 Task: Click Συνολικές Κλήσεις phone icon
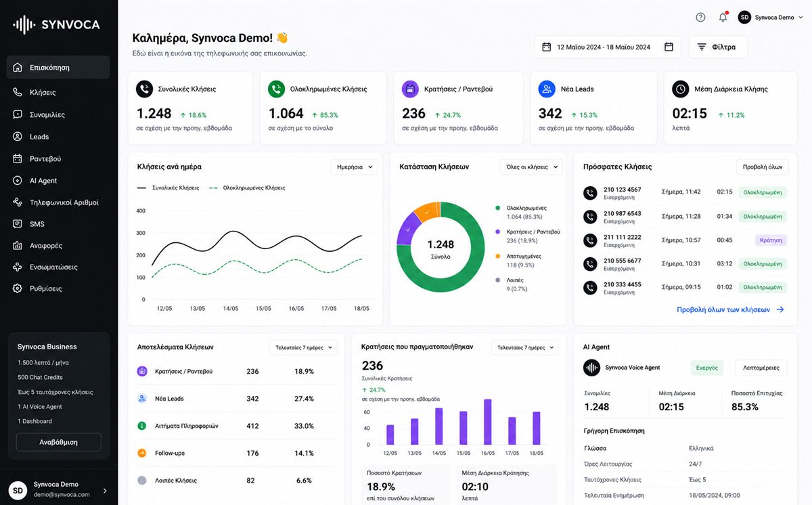(144, 89)
